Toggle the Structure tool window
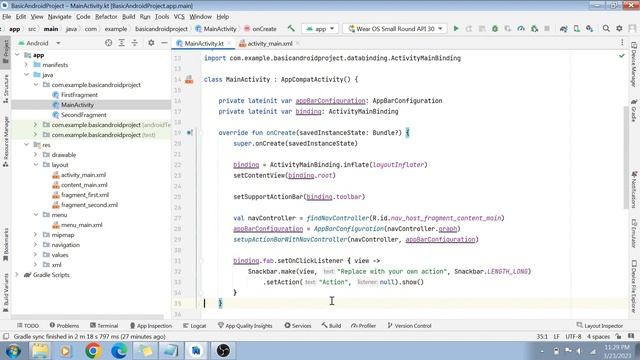This screenshot has width=640, height=360. pyautogui.click(x=6, y=88)
